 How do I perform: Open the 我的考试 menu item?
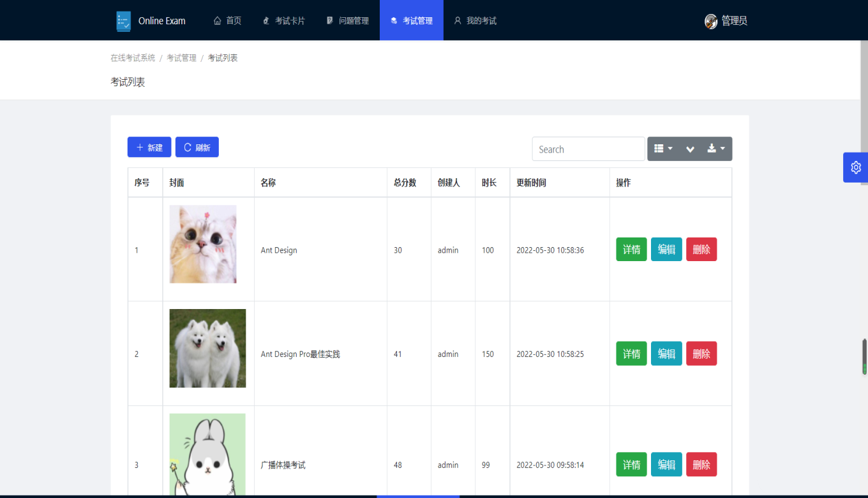click(x=475, y=20)
